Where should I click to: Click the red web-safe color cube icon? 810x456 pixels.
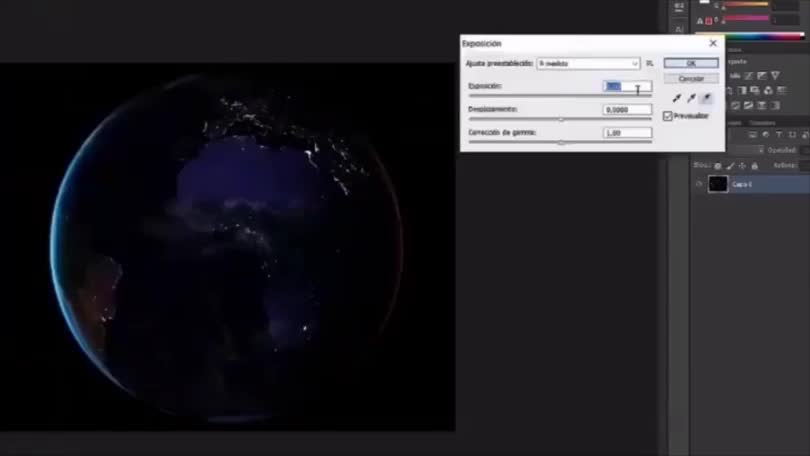(709, 21)
